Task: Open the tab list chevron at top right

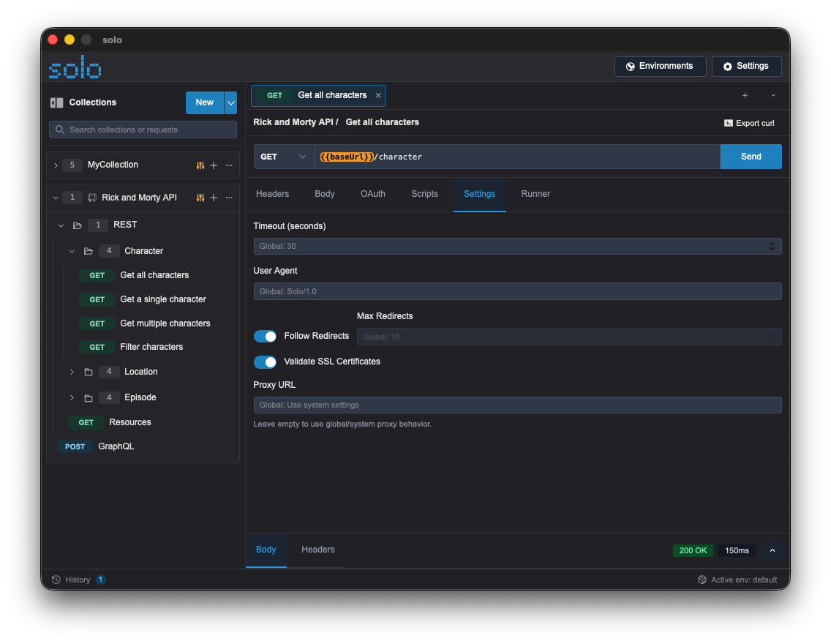Action: 773,95
